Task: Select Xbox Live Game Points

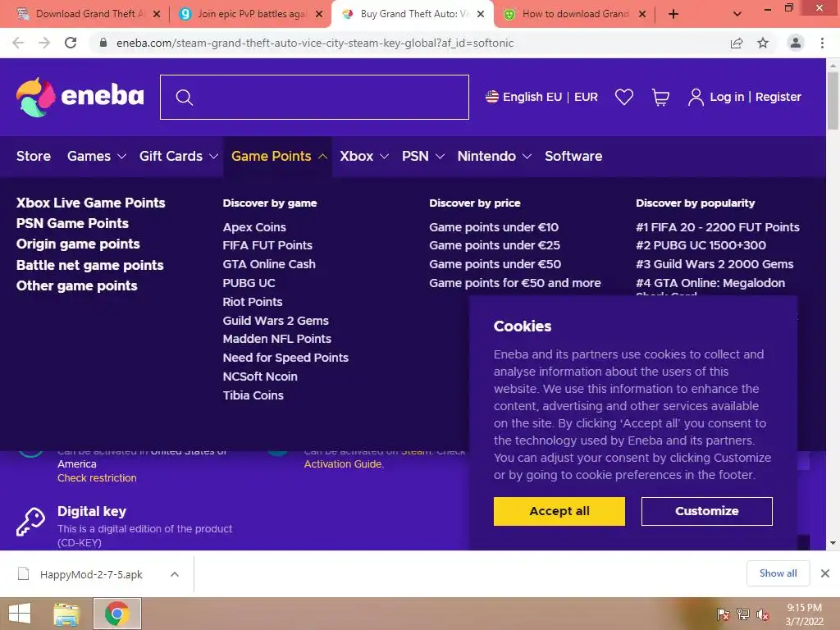Action: (x=90, y=203)
